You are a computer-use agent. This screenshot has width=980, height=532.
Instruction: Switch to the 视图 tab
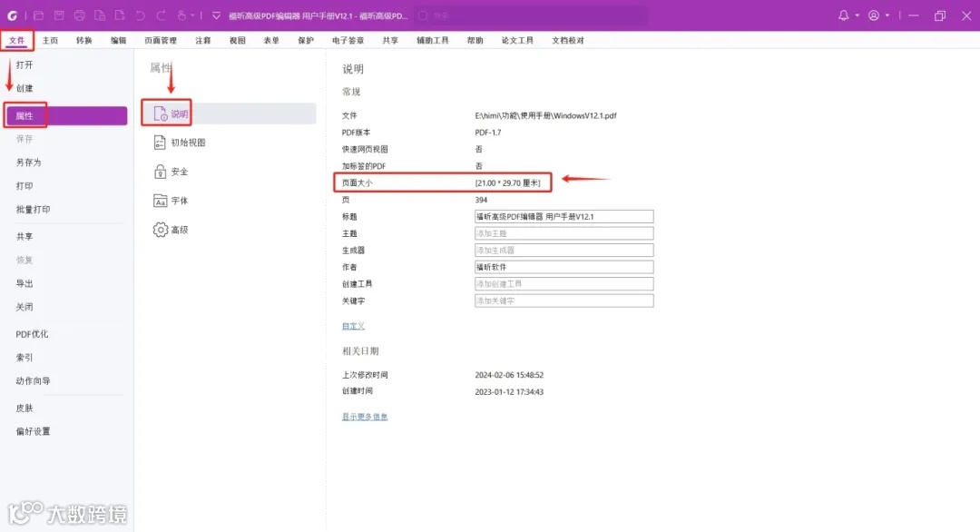pyautogui.click(x=237, y=40)
